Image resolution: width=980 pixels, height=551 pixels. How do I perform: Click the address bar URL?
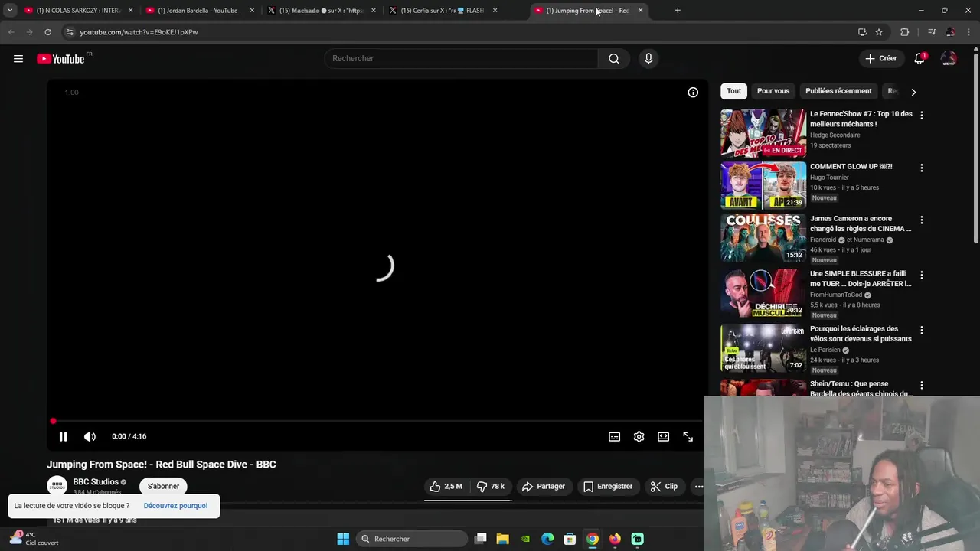(x=139, y=32)
